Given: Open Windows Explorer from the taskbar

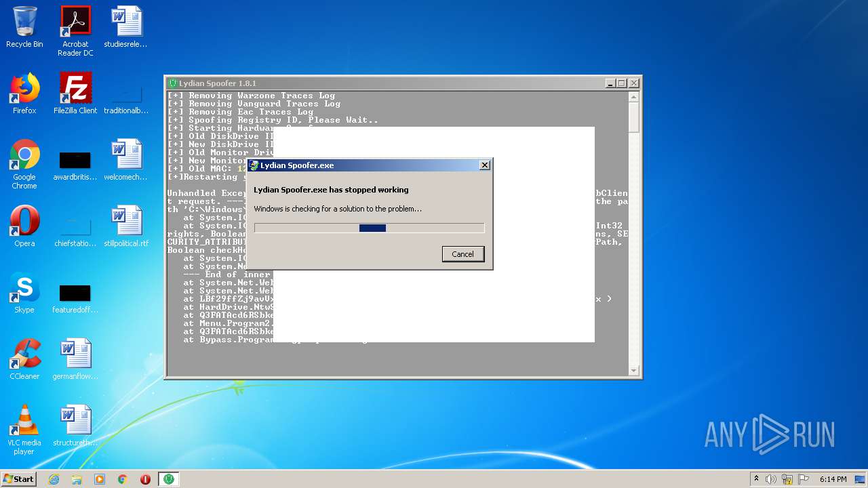Looking at the screenshot, I should (77, 479).
